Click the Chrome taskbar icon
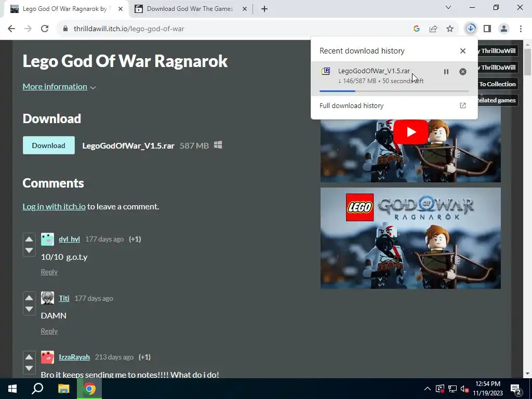The image size is (532, 399). tap(89, 389)
